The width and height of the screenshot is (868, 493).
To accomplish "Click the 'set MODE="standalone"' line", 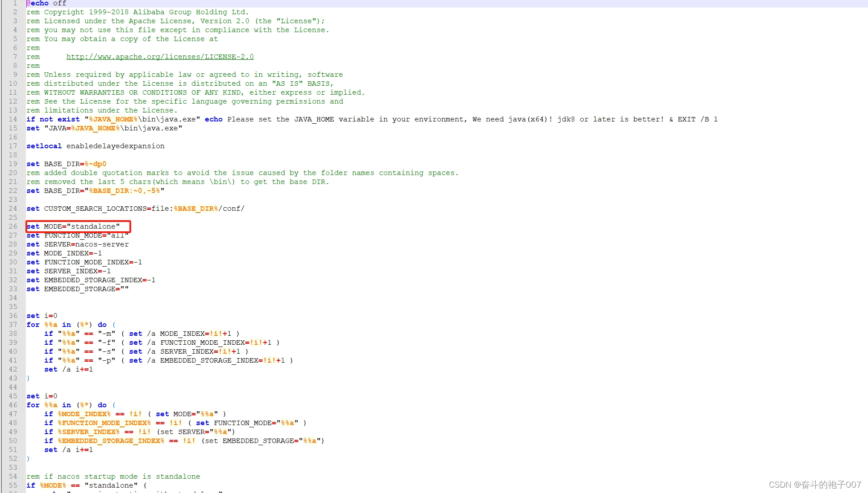I will click(73, 226).
